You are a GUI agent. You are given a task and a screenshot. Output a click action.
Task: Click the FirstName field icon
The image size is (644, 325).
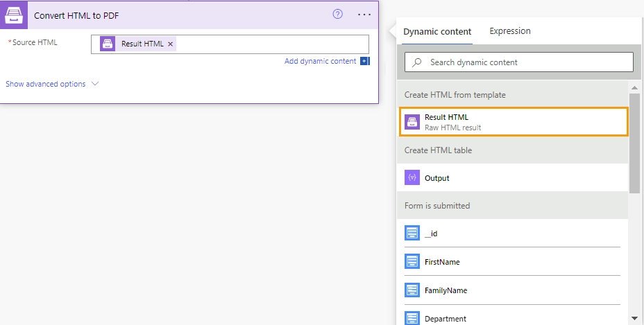click(412, 261)
